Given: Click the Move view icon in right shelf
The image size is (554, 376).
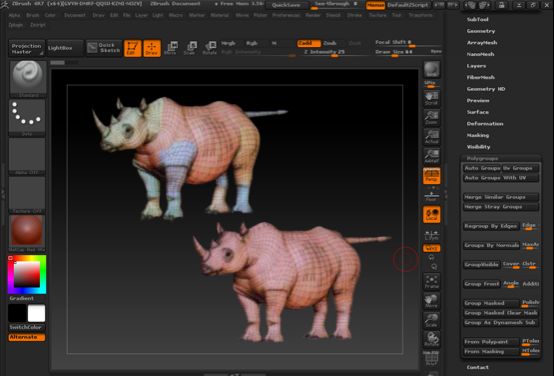Looking at the screenshot, I should (x=432, y=300).
